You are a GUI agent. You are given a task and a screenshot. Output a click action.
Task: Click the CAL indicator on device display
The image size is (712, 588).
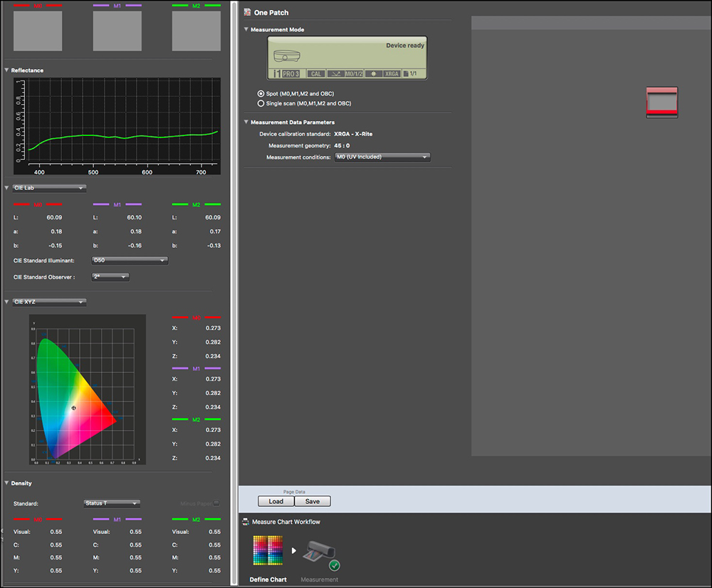point(315,73)
